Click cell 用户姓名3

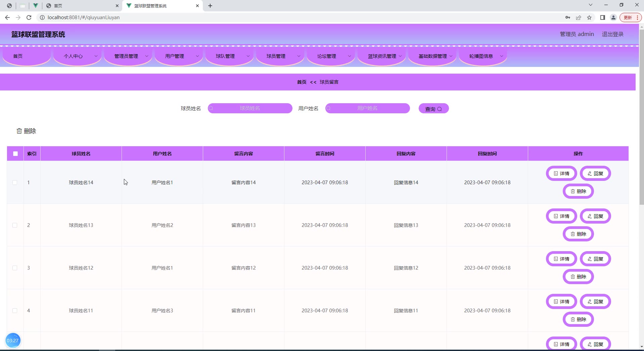click(162, 311)
